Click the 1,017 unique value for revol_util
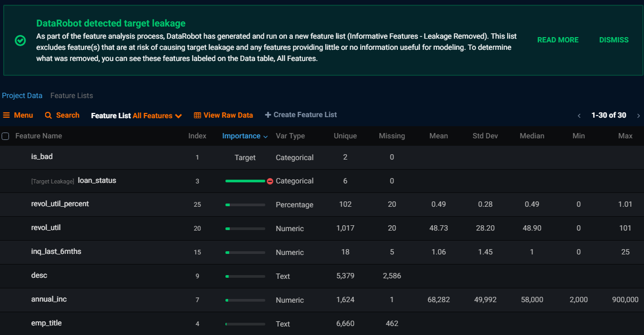The image size is (644, 335). (345, 228)
